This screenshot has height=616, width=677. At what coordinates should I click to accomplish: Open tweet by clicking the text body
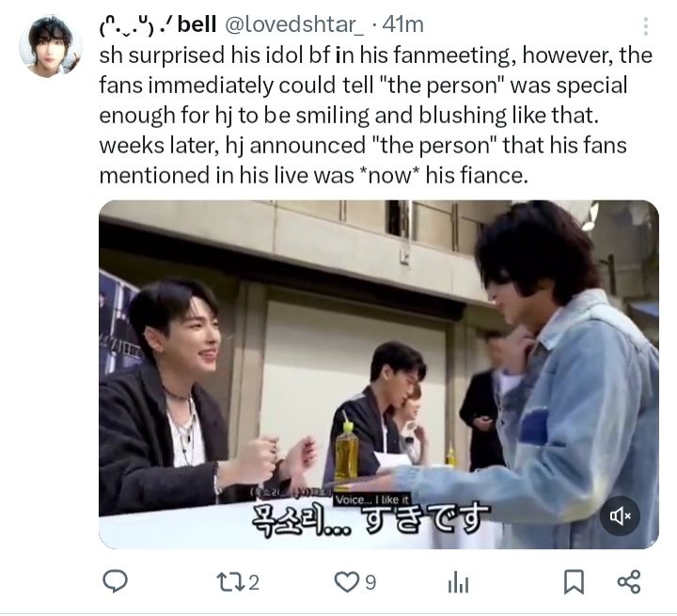point(375,116)
